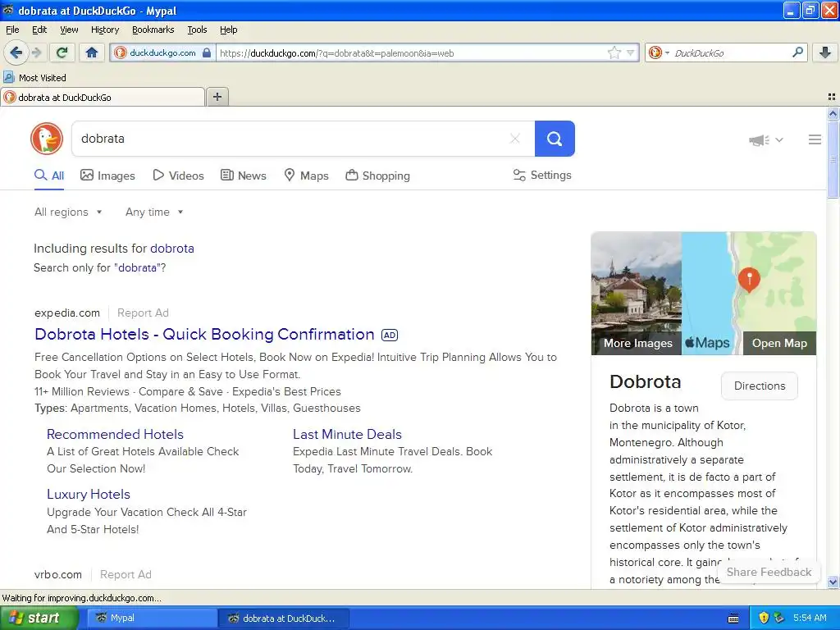Expand the All regions filter
Screen dimensions: 840x630
(x=68, y=212)
